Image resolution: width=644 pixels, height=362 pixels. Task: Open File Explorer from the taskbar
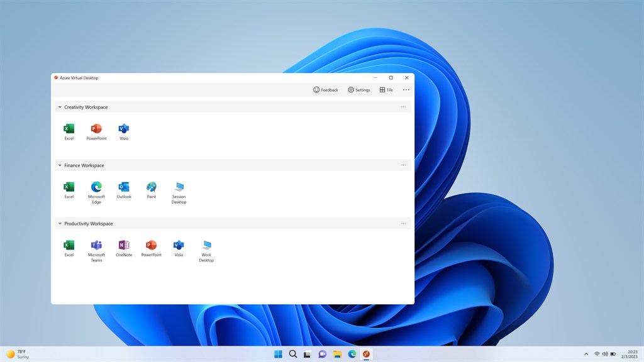point(337,354)
